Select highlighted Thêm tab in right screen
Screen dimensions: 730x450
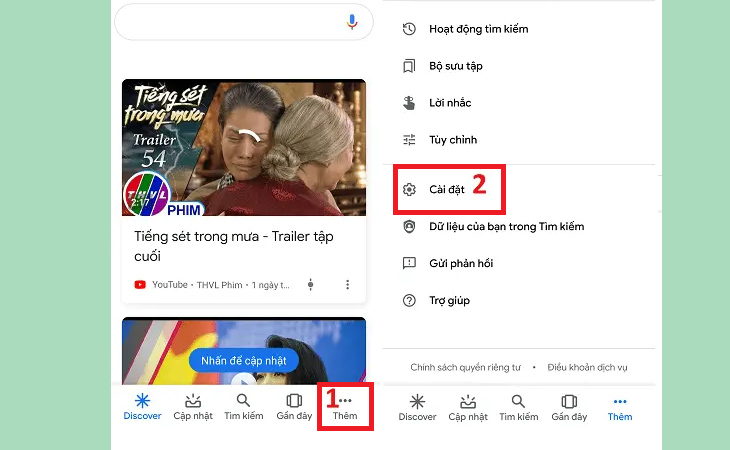[620, 407]
